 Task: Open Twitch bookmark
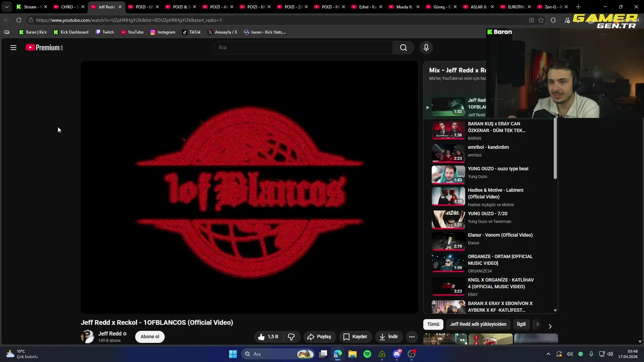point(105,32)
